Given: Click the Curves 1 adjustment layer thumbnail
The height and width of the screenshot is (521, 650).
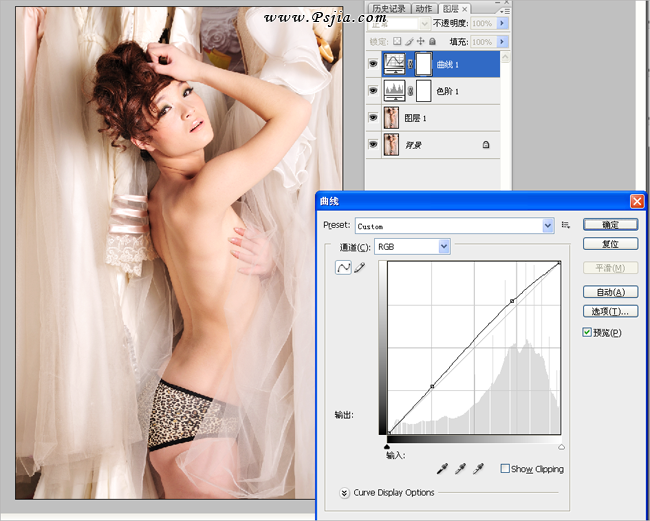Looking at the screenshot, I should pos(394,64).
